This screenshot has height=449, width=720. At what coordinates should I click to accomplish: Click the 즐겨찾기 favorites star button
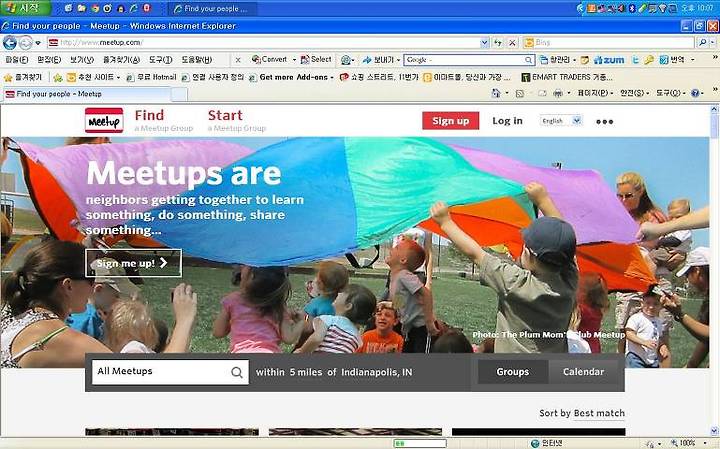click(x=22, y=77)
